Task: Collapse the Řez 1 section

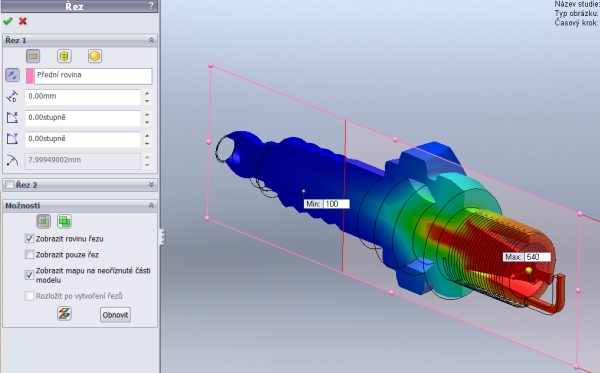Action: 151,40
